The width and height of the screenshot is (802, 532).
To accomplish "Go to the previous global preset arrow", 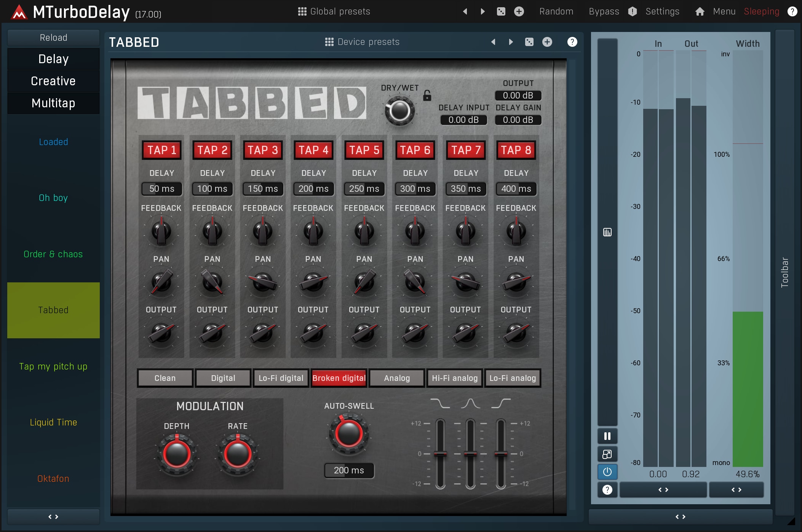I will tap(465, 11).
